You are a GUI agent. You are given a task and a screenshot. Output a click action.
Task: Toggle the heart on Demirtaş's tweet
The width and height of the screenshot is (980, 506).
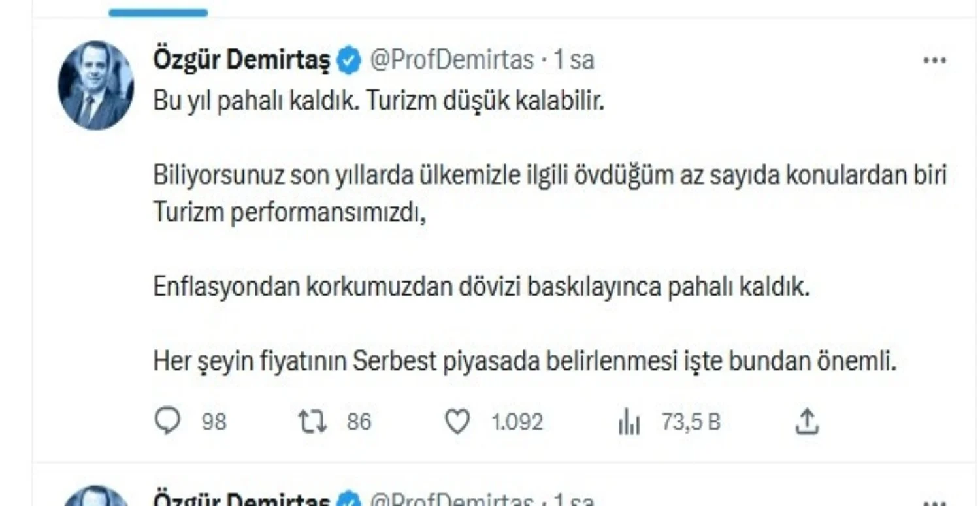pos(459,421)
